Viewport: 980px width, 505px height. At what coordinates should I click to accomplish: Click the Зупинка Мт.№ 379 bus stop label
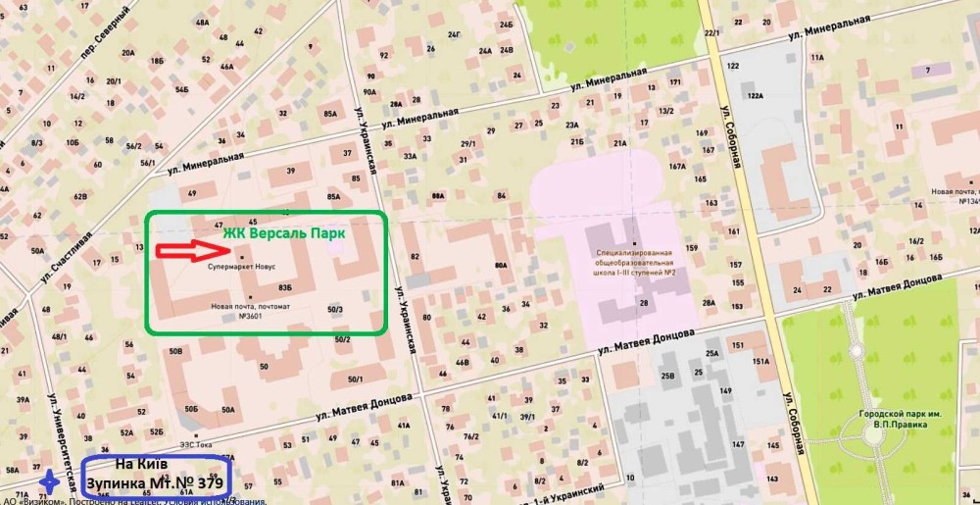pyautogui.click(x=155, y=483)
